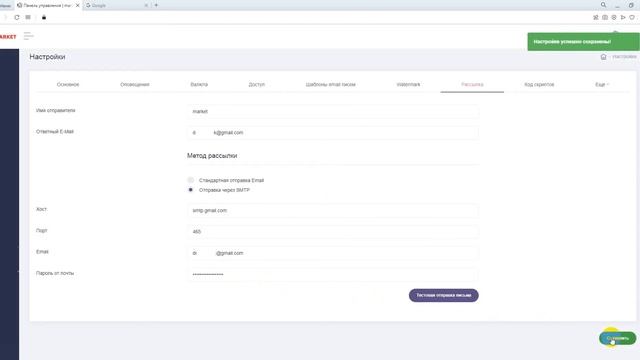640x360 pixels.
Task: Open the browser tab search magnifier icon
Action: (x=603, y=5)
